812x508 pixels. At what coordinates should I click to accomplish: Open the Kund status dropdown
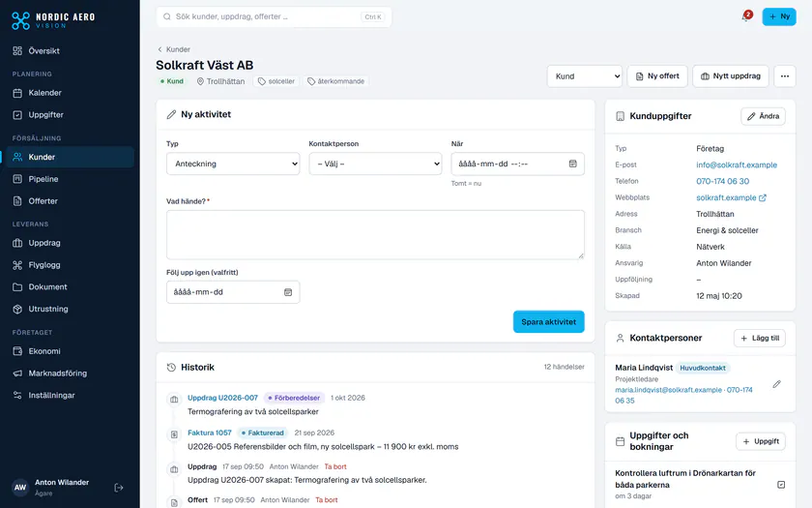point(585,76)
